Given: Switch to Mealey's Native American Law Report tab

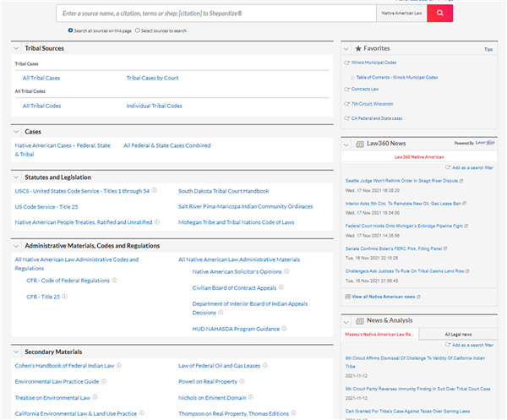Looking at the screenshot, I should coord(379,335).
